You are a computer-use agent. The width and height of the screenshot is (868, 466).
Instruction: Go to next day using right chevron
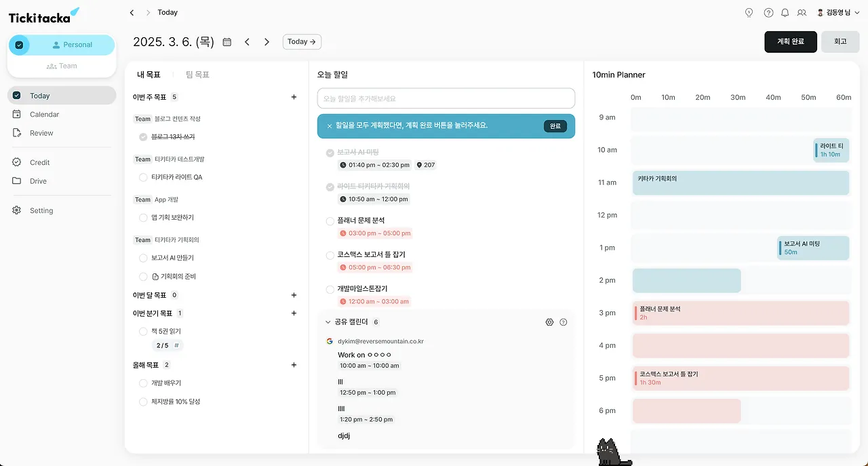click(x=267, y=42)
